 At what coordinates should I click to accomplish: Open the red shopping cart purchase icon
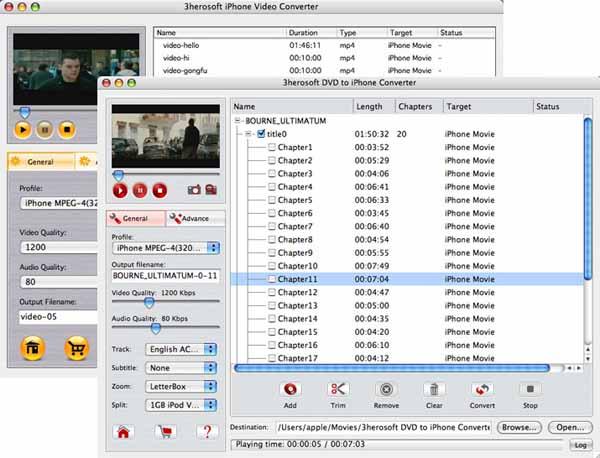click(165, 432)
